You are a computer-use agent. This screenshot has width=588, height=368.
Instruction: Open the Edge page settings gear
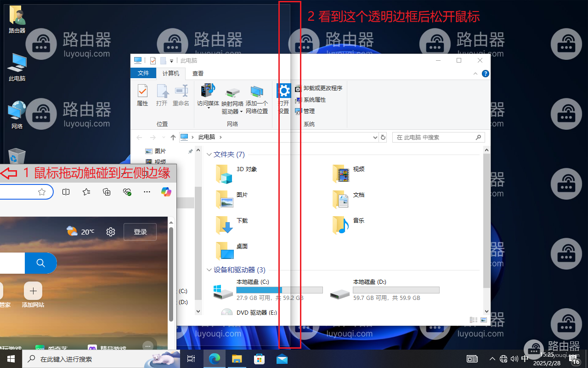(111, 232)
